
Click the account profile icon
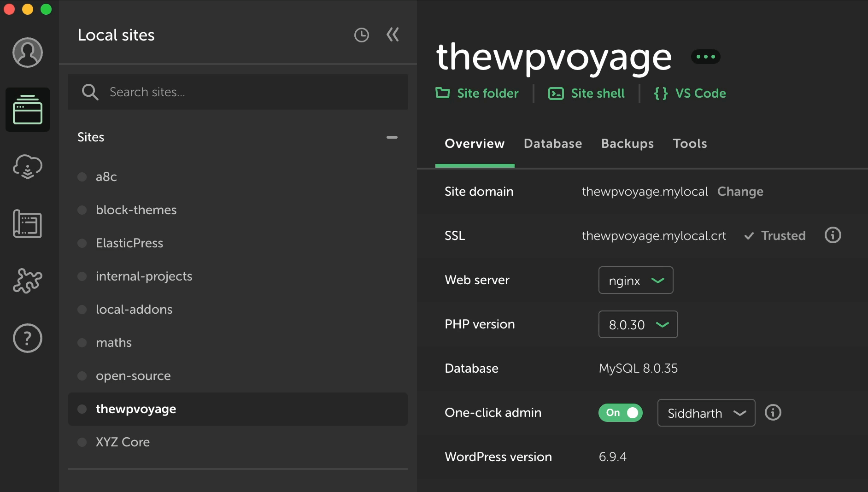[x=27, y=52]
